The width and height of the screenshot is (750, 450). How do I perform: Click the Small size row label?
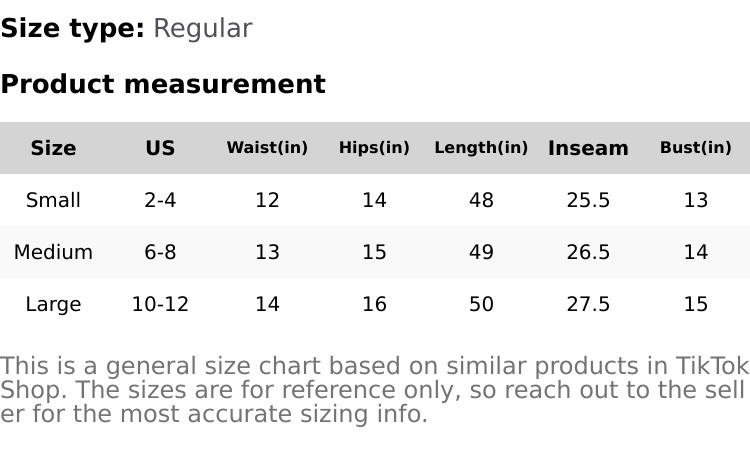(x=53, y=200)
